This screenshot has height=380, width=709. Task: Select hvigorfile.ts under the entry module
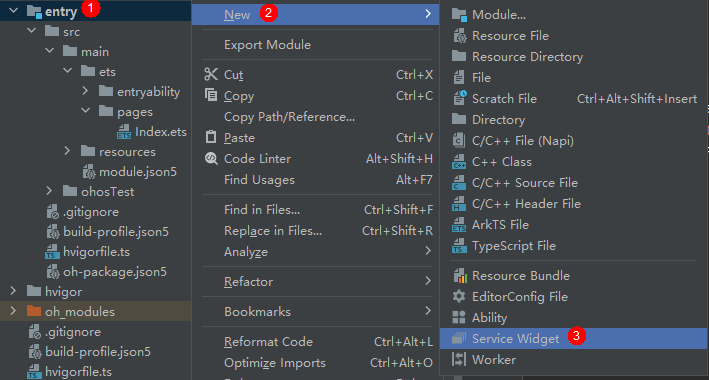pyautogui.click(x=96, y=252)
